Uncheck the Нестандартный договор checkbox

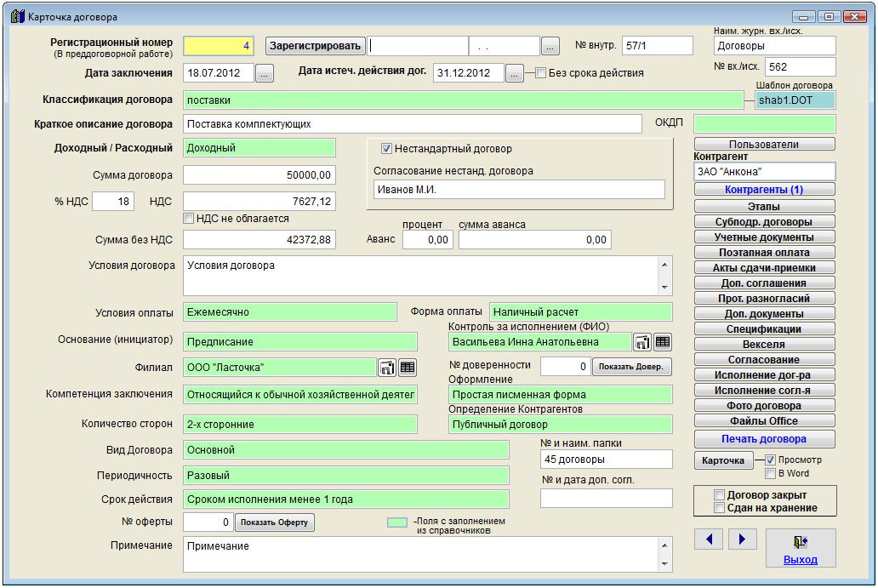coord(386,148)
